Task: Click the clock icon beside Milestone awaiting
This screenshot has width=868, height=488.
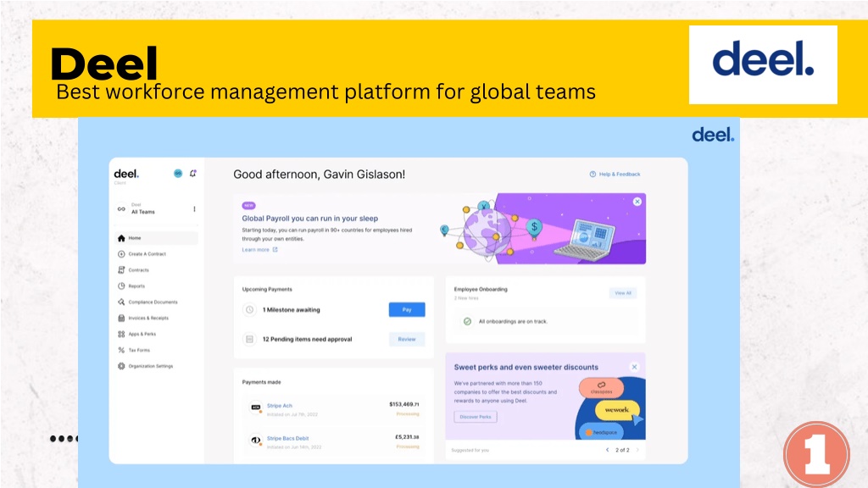Action: 250,310
